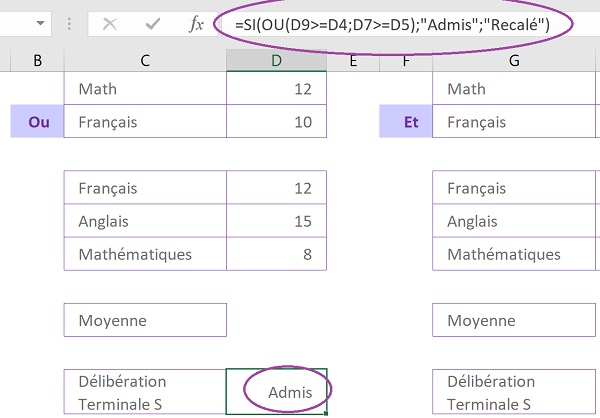Select the cell with value 10 beside Français

coord(276,122)
